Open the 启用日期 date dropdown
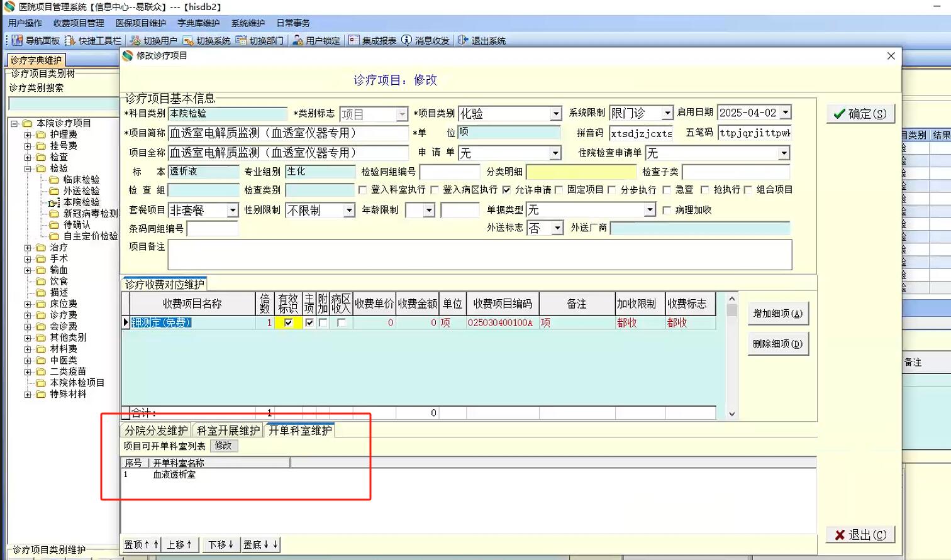This screenshot has width=951, height=560. pyautogui.click(x=786, y=113)
